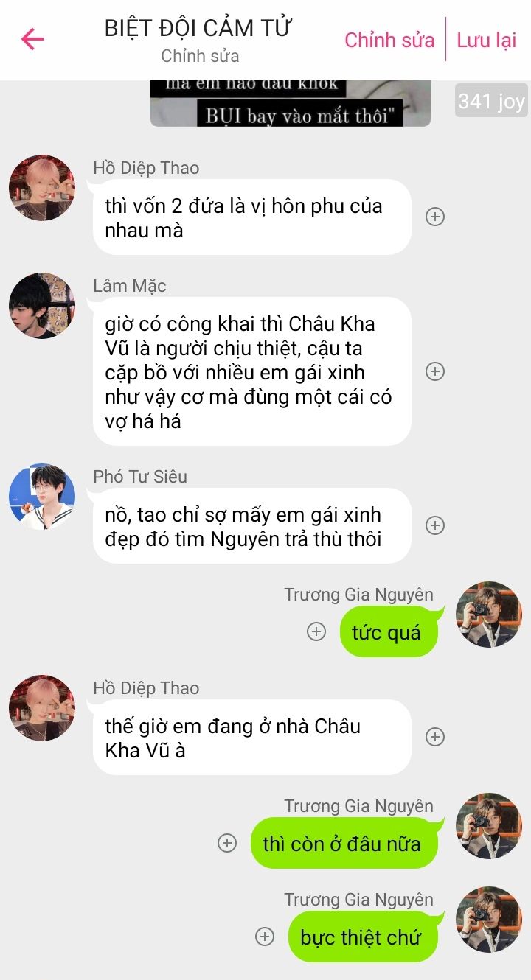This screenshot has width=531, height=980.
Task: Open Chỉnh sửa in top bar
Action: coord(389,40)
